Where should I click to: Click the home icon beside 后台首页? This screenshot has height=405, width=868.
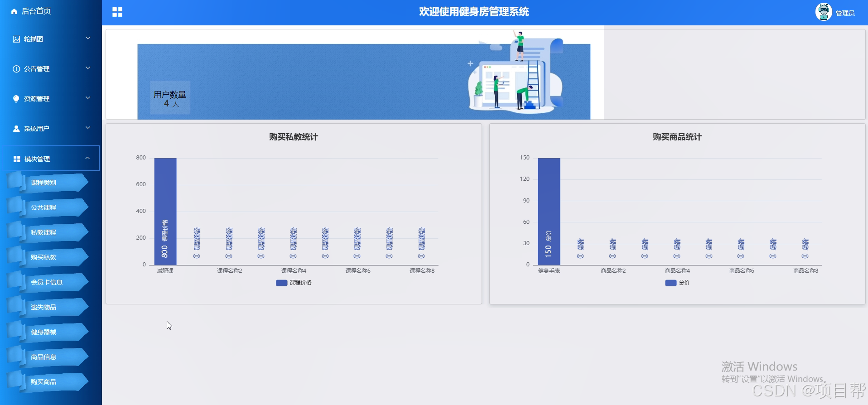pos(14,11)
